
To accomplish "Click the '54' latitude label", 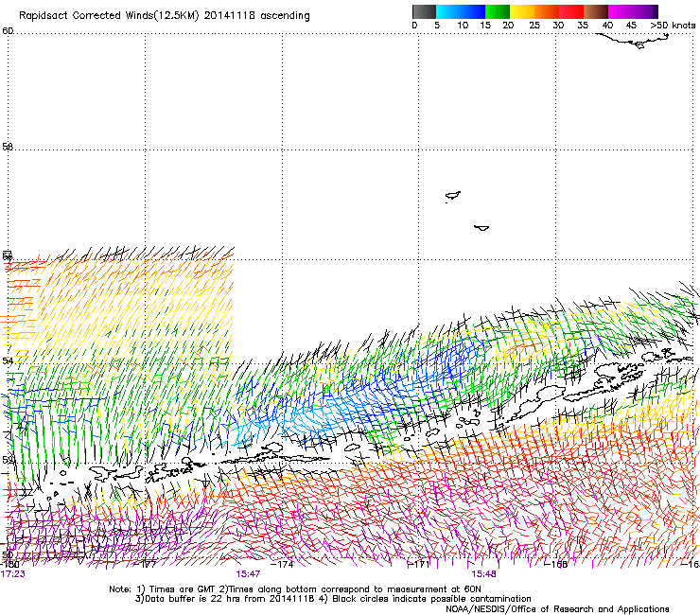I will [x=8, y=360].
